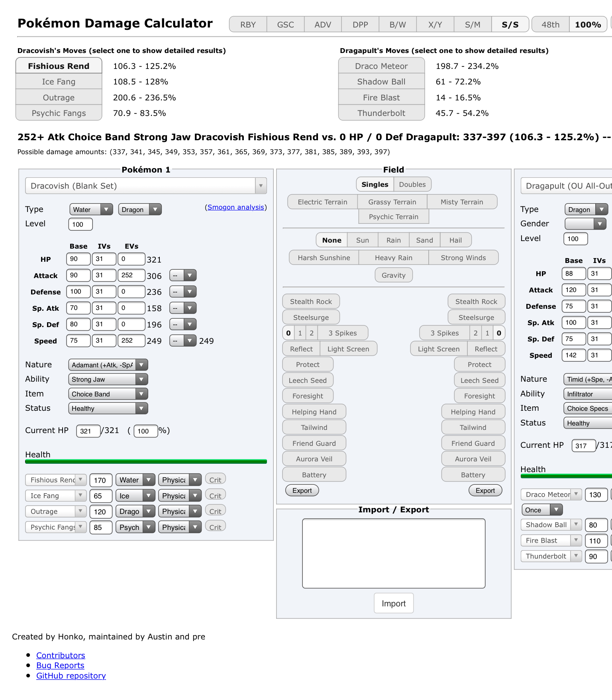Activate Psychic Terrain

pos(394,217)
